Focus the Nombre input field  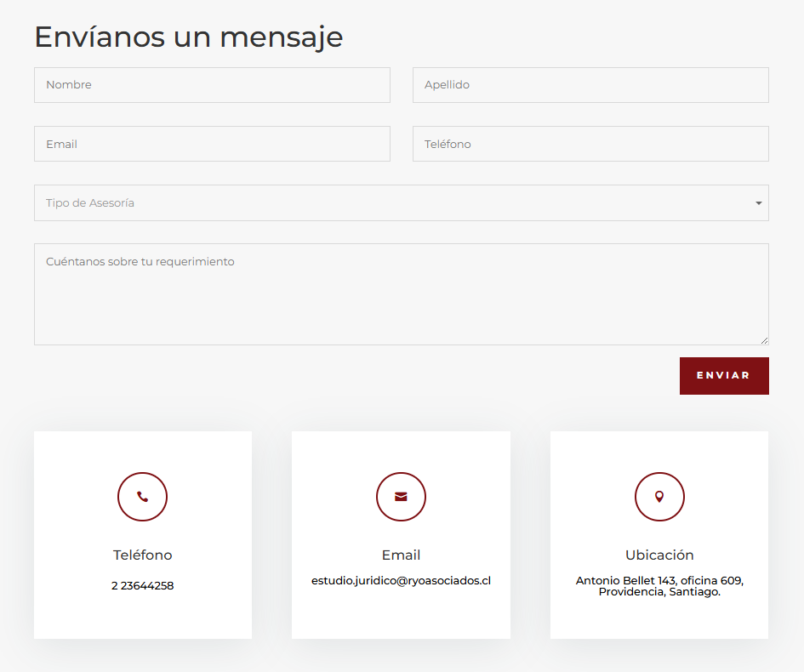click(x=212, y=85)
